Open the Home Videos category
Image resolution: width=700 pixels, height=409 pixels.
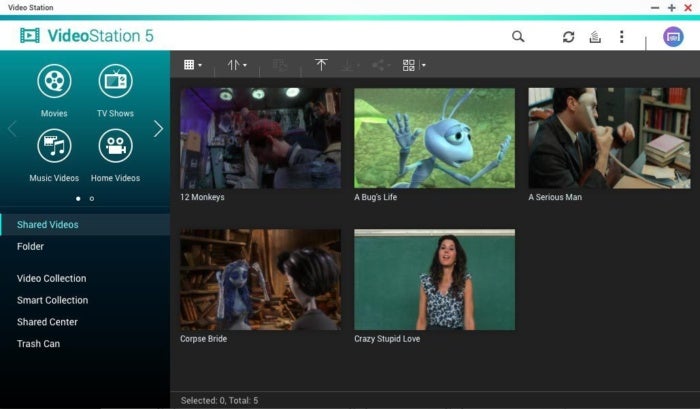(x=115, y=146)
